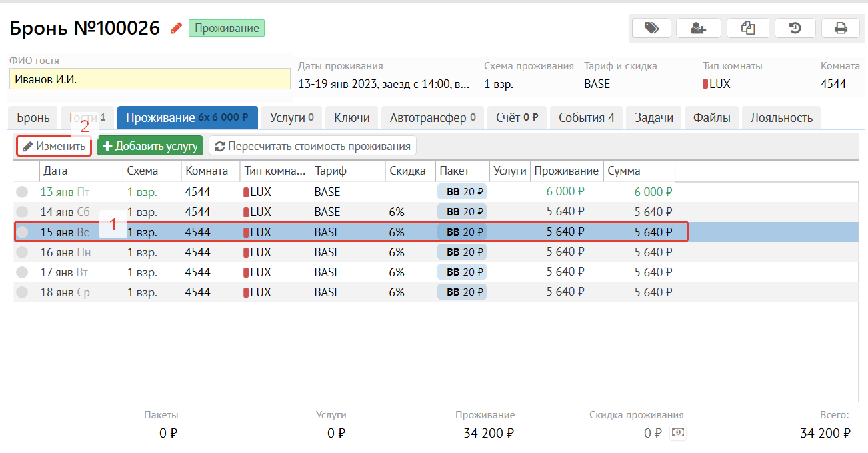Click the printer icon button
The height and width of the screenshot is (453, 868).
pos(841,28)
